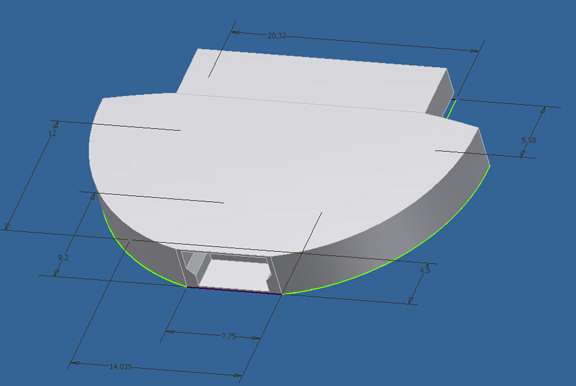Select the 5.58 dimension text

coord(529,140)
